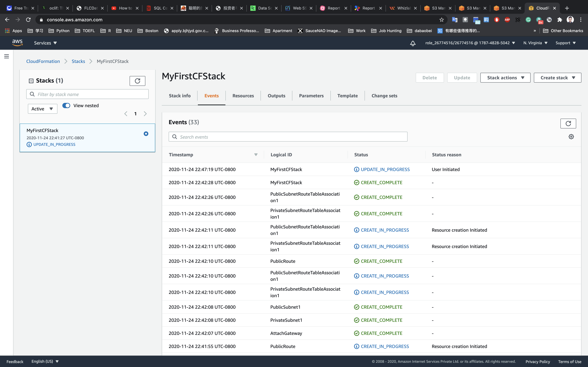Open the notifications bell icon
Viewport: 588px width, 367px height.
click(x=413, y=43)
